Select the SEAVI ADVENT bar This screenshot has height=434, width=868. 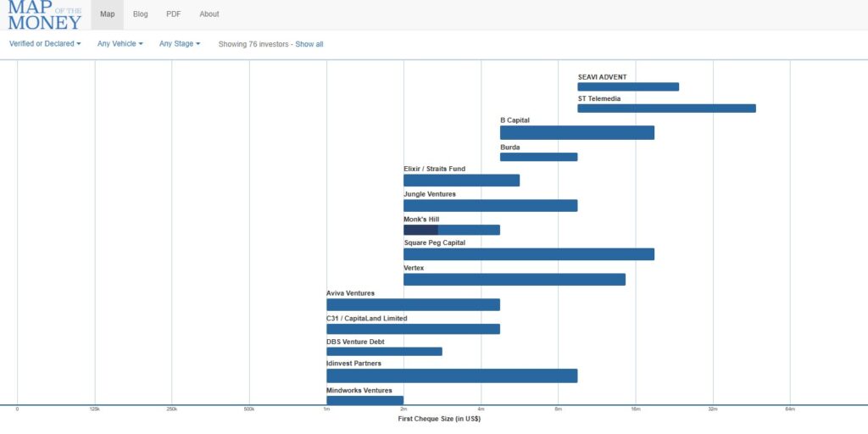tap(628, 87)
